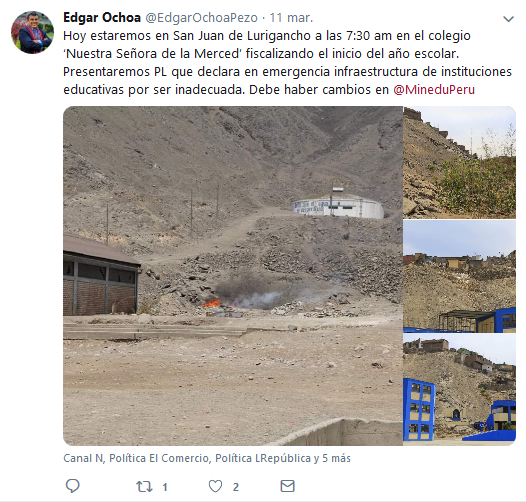Viewport: 526px width, 502px height.
Task: Expand the tweet options chevron menu
Action: coord(509,19)
